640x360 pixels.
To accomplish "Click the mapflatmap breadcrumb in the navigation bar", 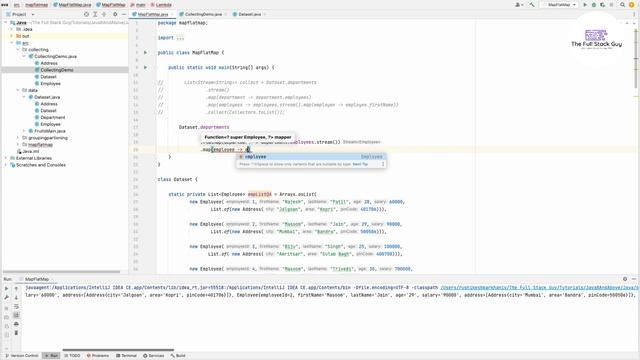I will point(37,5).
